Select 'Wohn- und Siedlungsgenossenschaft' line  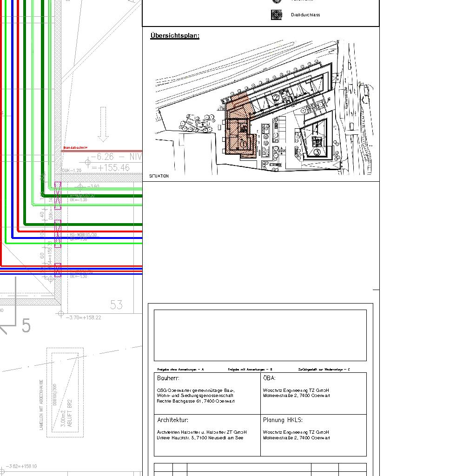tap(195, 396)
